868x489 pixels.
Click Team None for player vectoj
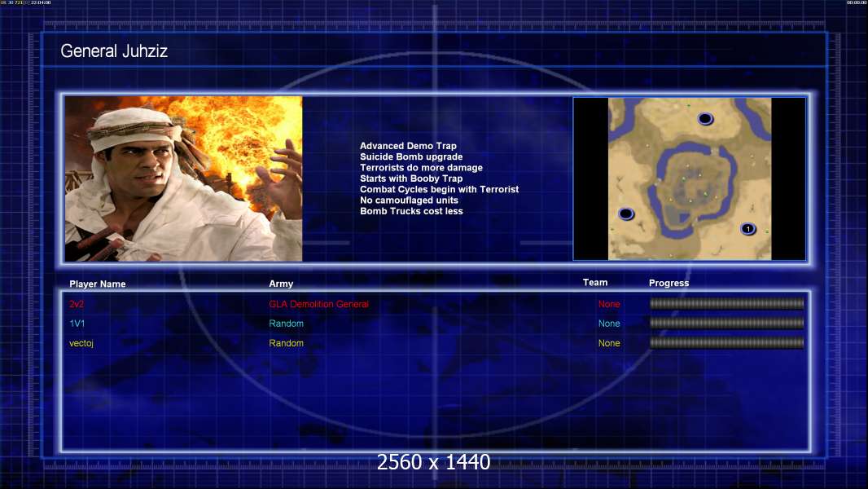click(x=609, y=343)
